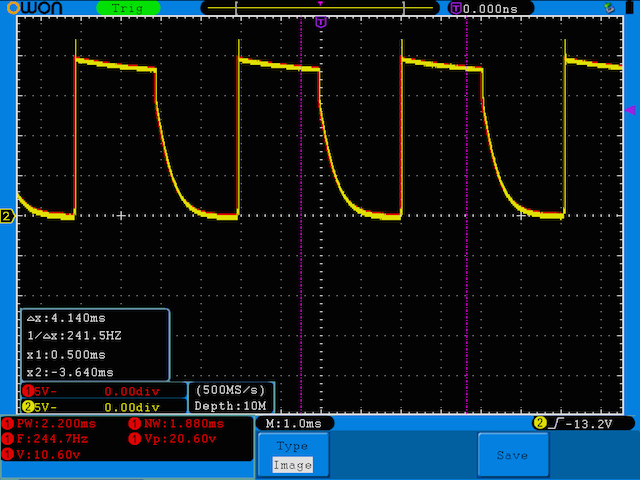Viewport: 640px width, 480px height.
Task: Click the NW:1.880ms measurement
Action: (176, 424)
